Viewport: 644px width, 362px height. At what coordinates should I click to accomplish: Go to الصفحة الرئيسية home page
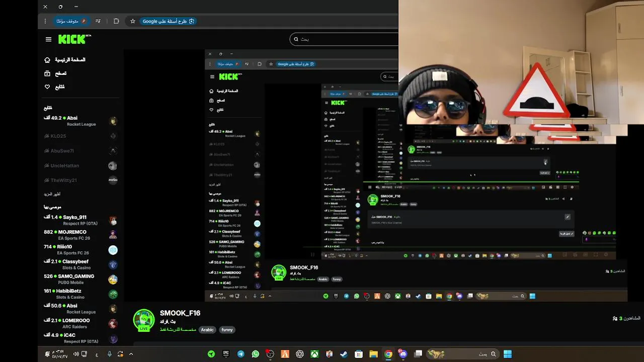[65, 60]
